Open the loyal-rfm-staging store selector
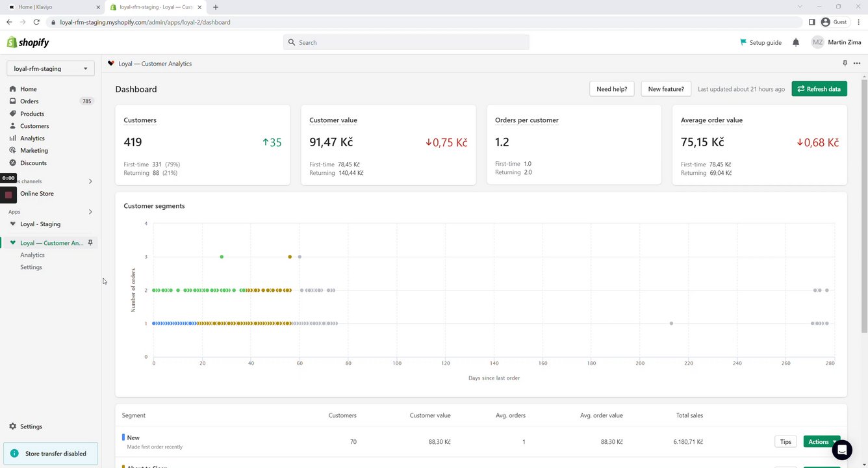 [x=51, y=68]
